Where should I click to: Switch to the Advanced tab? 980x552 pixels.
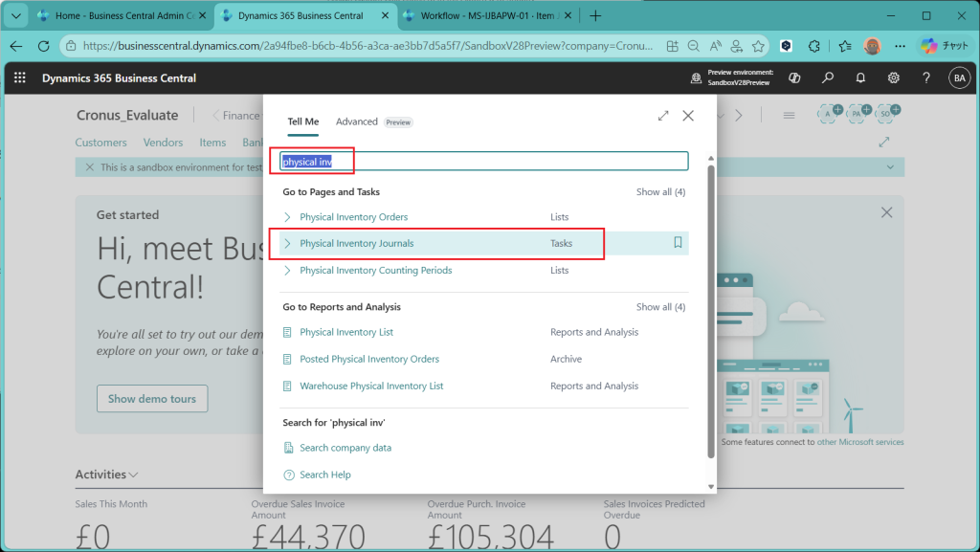click(357, 121)
